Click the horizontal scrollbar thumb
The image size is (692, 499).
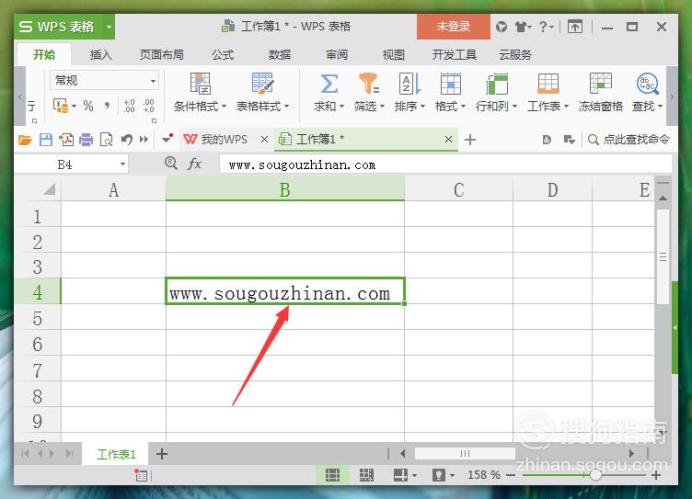click(x=465, y=453)
